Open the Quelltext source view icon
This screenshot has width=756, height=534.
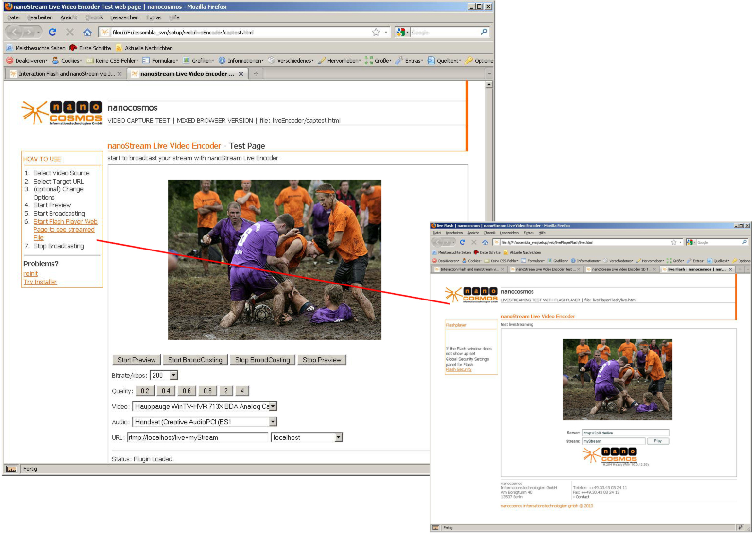point(430,60)
